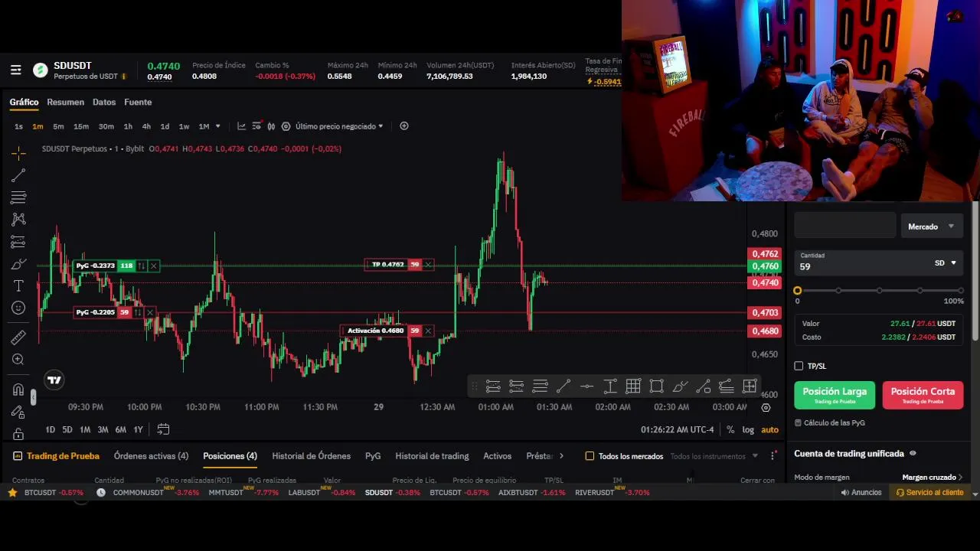The height and width of the screenshot is (551, 980).
Task: Click the add circle plus icon
Action: click(404, 126)
